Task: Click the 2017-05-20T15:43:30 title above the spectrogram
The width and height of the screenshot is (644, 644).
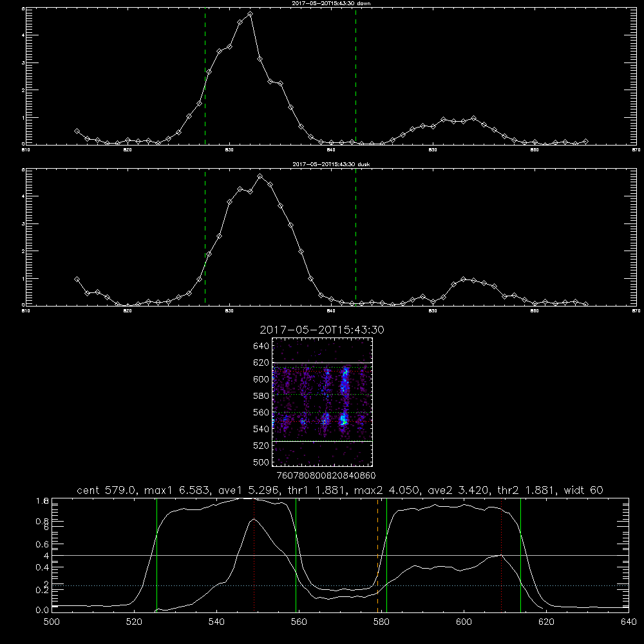Action: point(322,330)
